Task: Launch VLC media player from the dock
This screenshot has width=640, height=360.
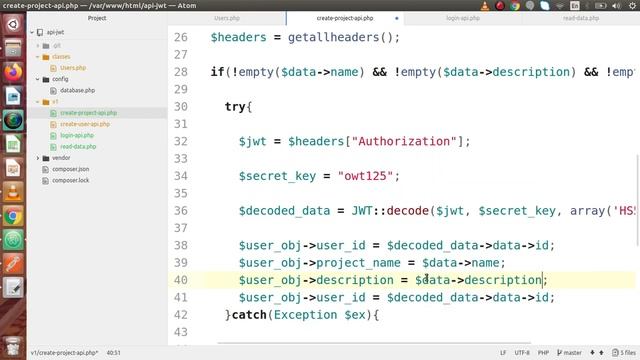Action: tap(13, 193)
